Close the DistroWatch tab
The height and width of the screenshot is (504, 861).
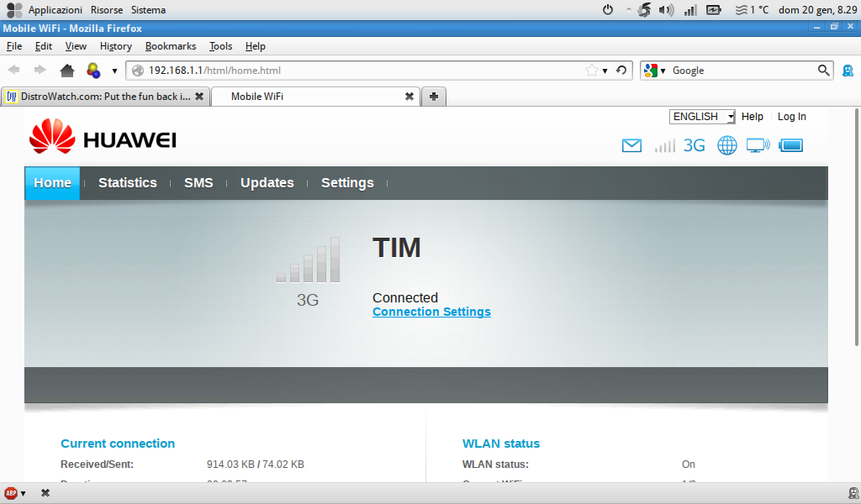point(199,97)
